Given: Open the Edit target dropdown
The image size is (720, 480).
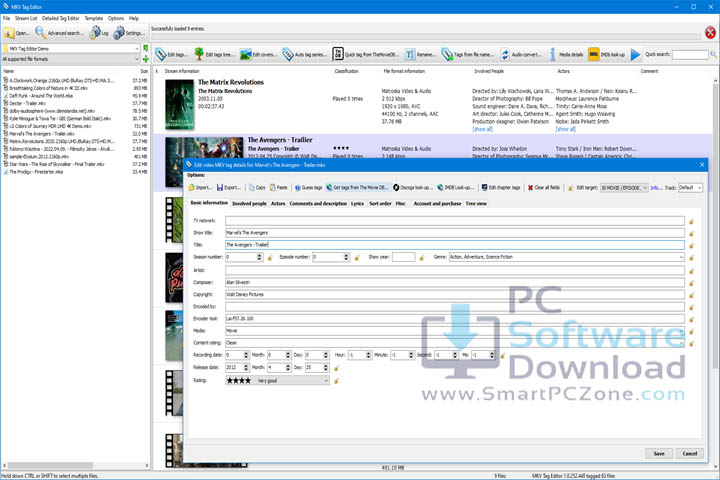Looking at the screenshot, I should tap(624, 188).
